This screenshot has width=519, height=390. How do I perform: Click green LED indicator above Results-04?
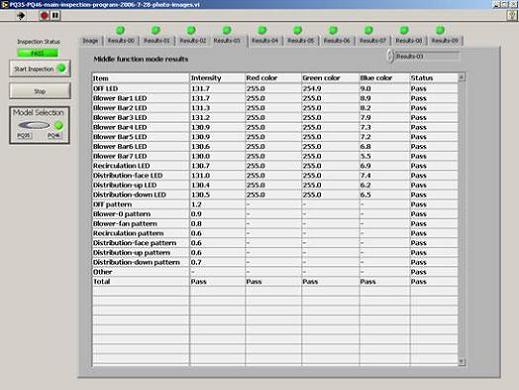[x=263, y=30]
